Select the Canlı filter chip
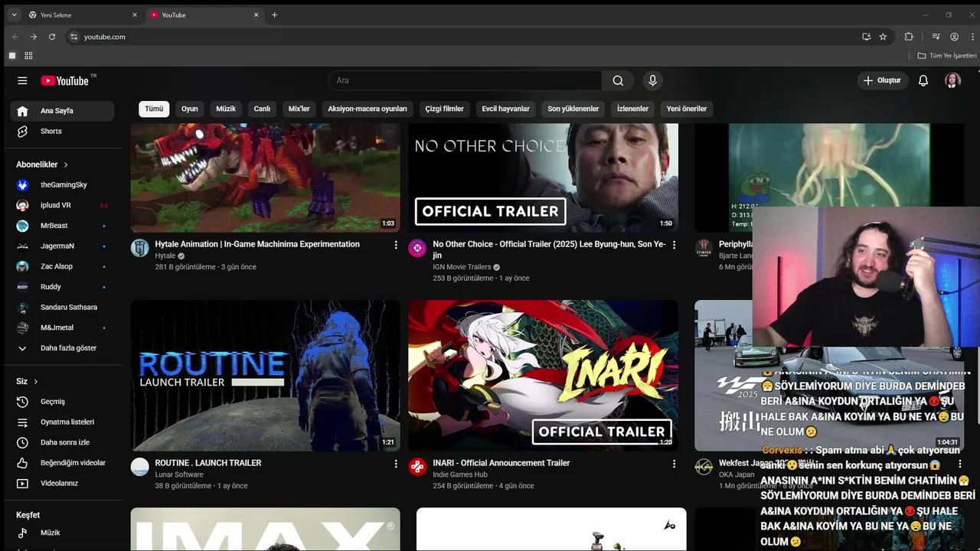Image resolution: width=980 pixels, height=551 pixels. coord(262,109)
